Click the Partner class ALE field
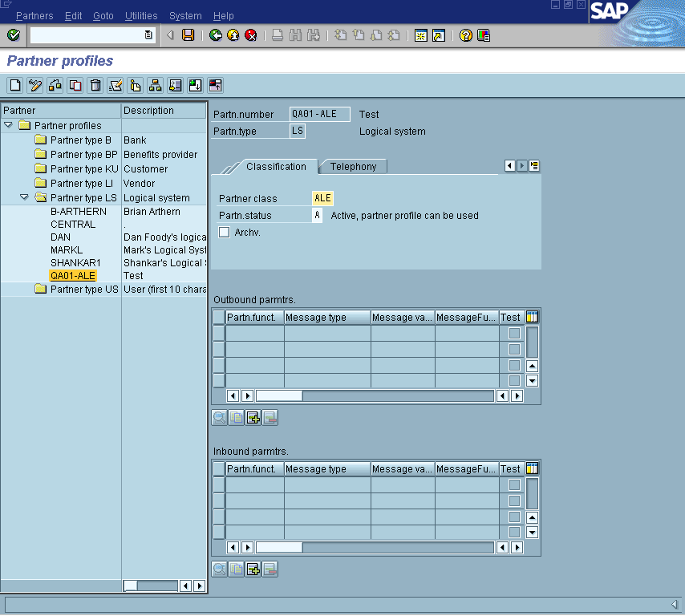Screen dimensions: 685x616 pos(322,198)
